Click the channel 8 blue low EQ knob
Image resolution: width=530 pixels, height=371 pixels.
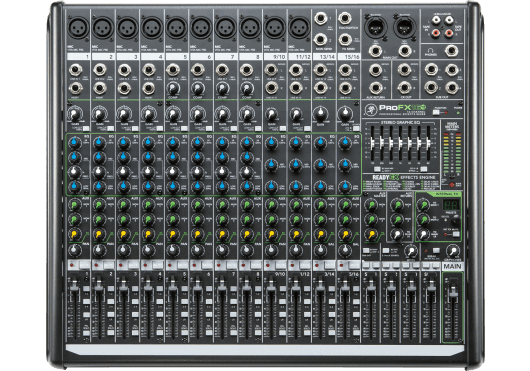[x=247, y=187]
